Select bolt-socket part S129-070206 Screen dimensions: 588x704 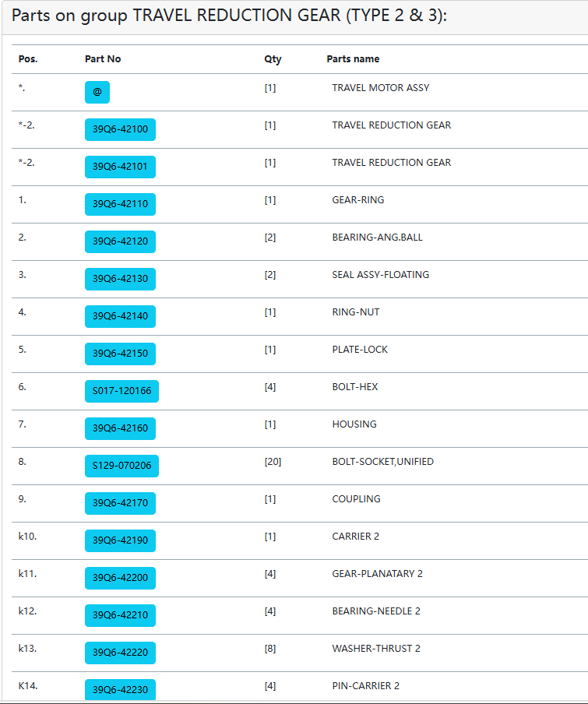(x=121, y=466)
